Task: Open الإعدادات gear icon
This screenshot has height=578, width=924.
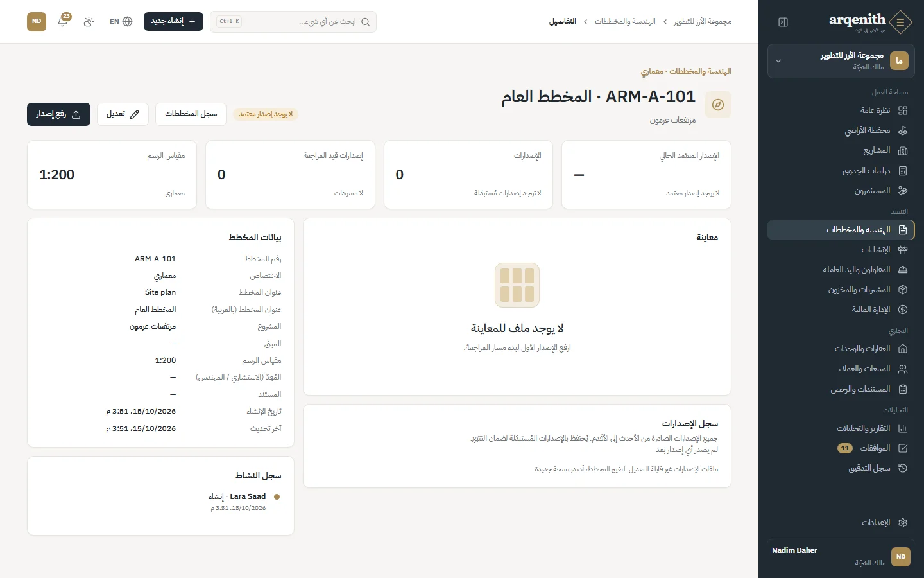Action: (903, 523)
